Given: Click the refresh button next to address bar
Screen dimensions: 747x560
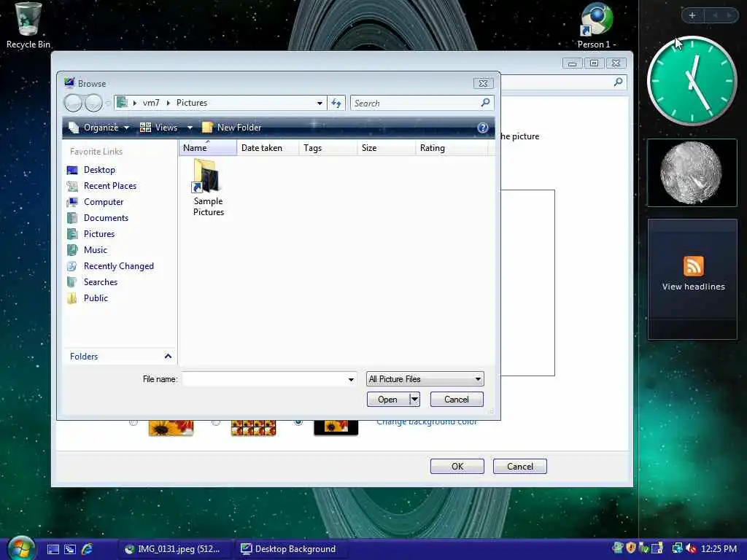Looking at the screenshot, I should point(336,103).
